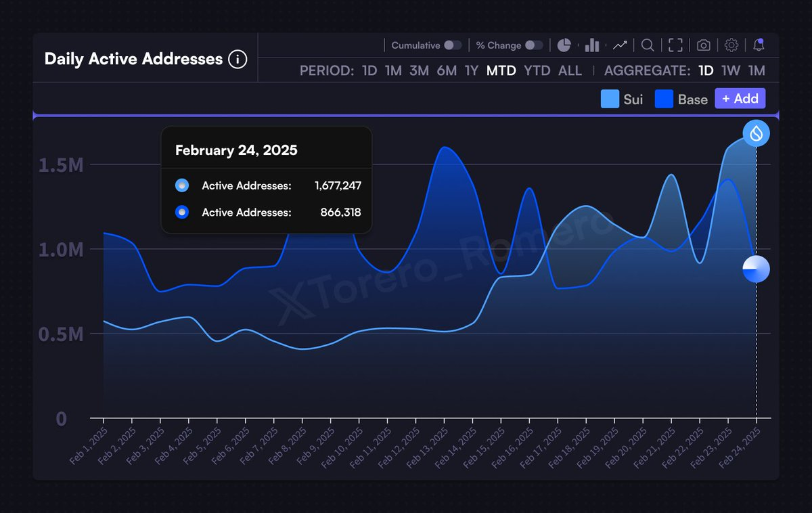Set aggregate to 1M
The image size is (812, 513).
[x=757, y=71]
